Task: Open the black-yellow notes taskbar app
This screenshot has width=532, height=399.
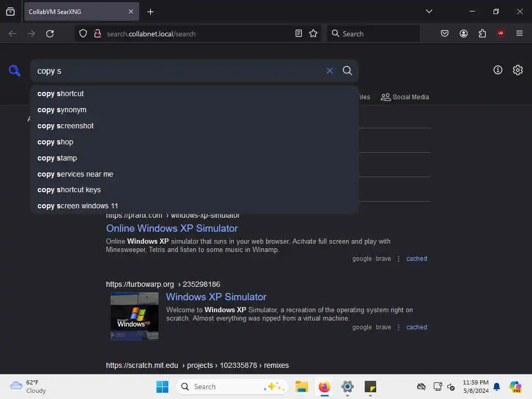Action: pos(370,387)
